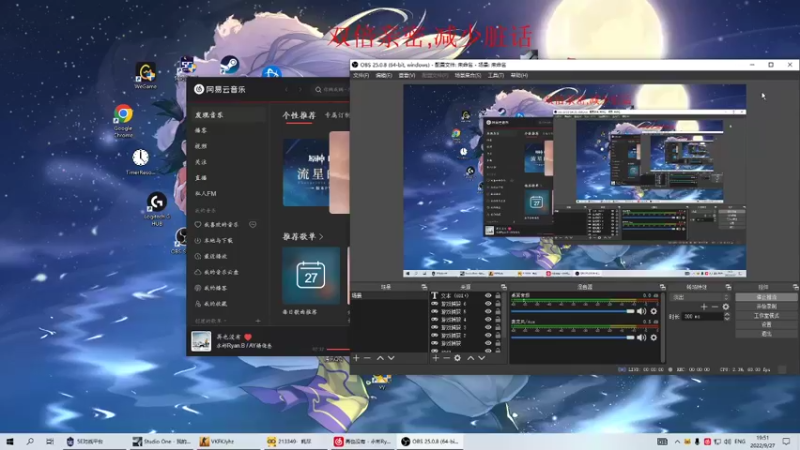800x450 pixels.
Task: Move selected source up
Action: [470, 358]
